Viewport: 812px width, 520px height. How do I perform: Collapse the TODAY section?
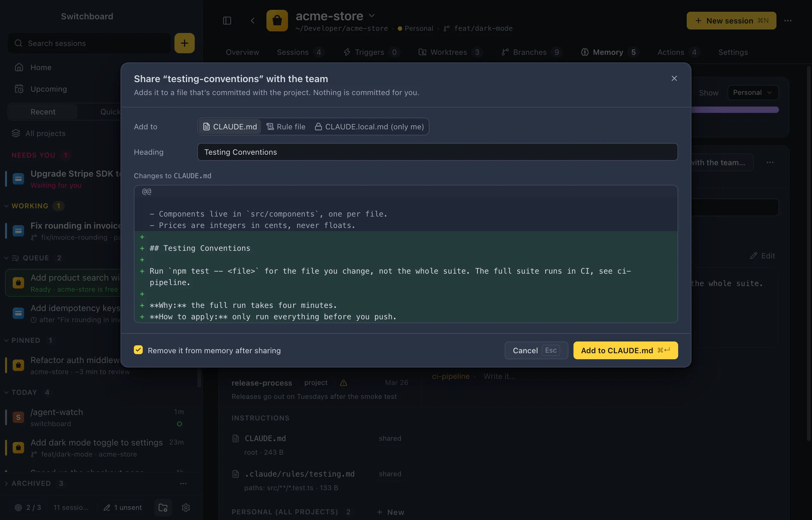pos(6,392)
